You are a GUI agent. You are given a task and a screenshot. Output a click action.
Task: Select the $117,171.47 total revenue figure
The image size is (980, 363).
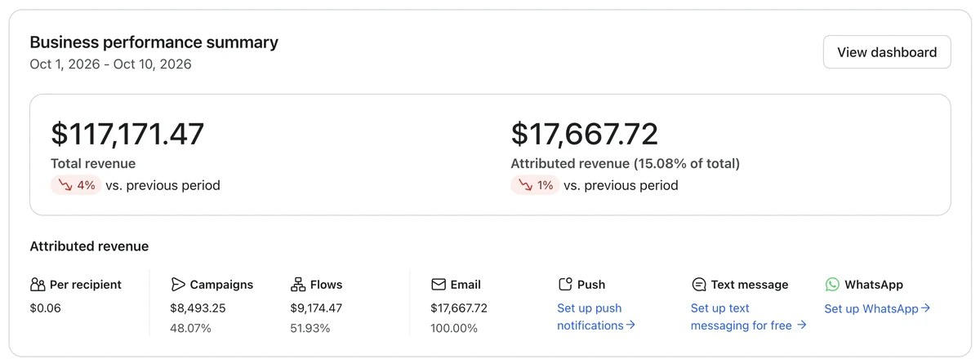[127, 134]
